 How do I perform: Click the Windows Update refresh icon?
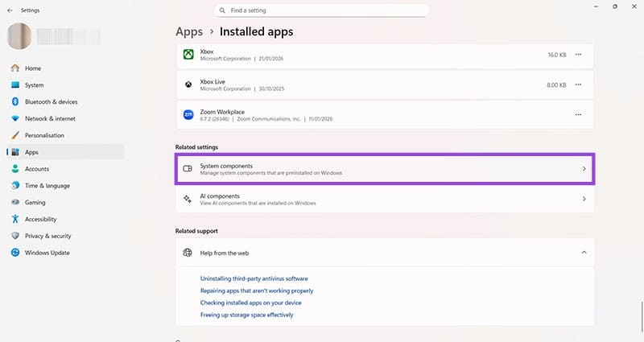coord(15,253)
